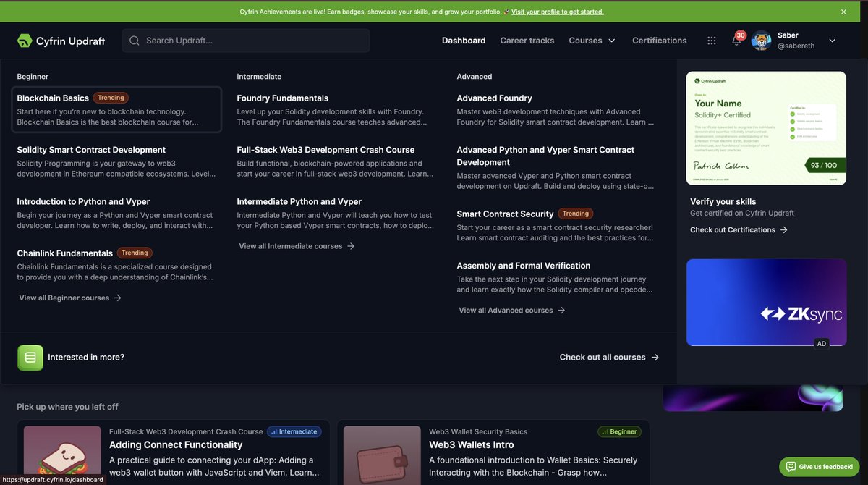This screenshot has width=868, height=485.
Task: Click Web3 Wallet Security Basics course label
Action: [x=478, y=431]
